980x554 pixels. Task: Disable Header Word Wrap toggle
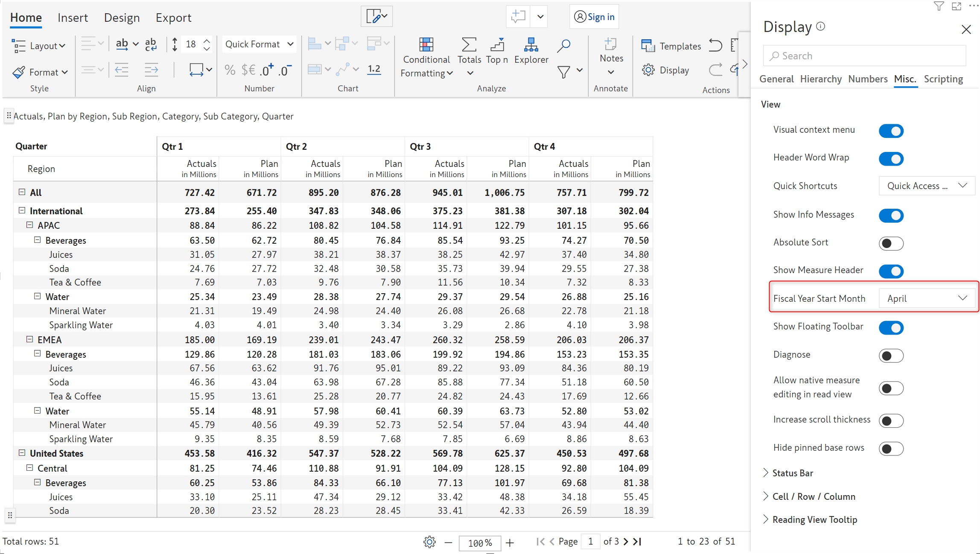click(x=891, y=159)
